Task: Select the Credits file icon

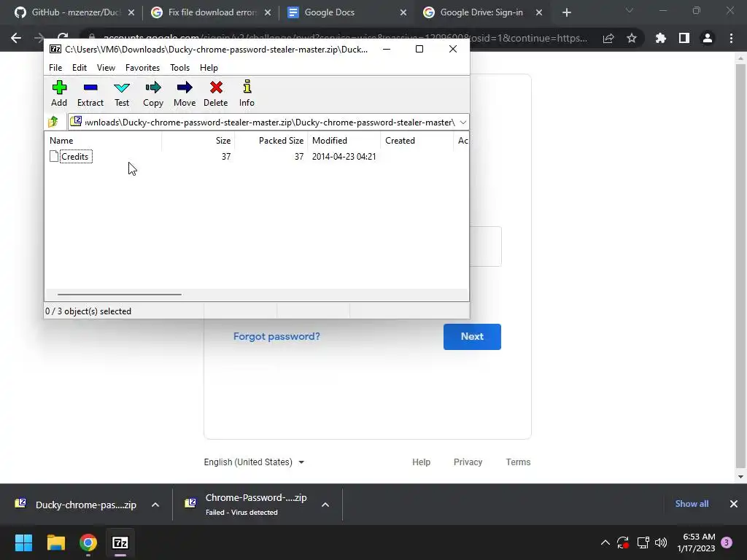Action: (54, 157)
